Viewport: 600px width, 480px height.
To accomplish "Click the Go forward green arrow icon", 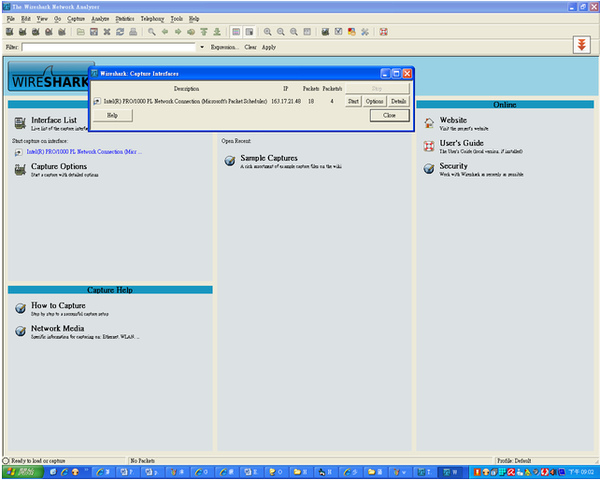I will coord(178,32).
